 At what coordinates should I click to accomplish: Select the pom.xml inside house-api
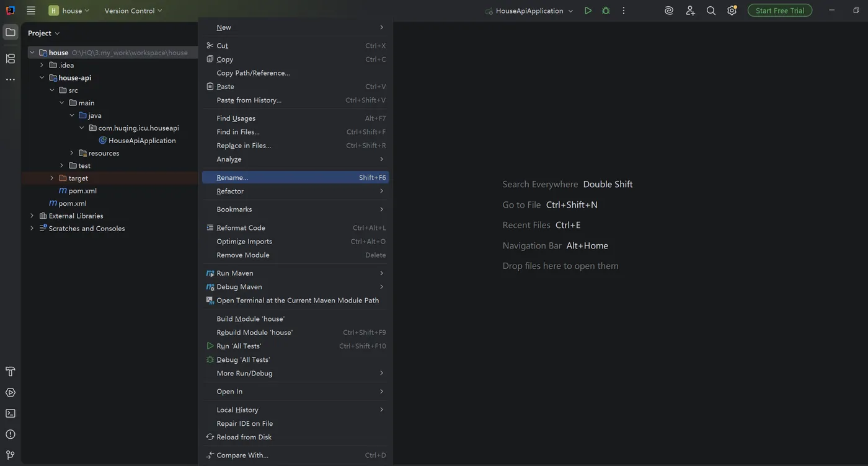point(77,191)
